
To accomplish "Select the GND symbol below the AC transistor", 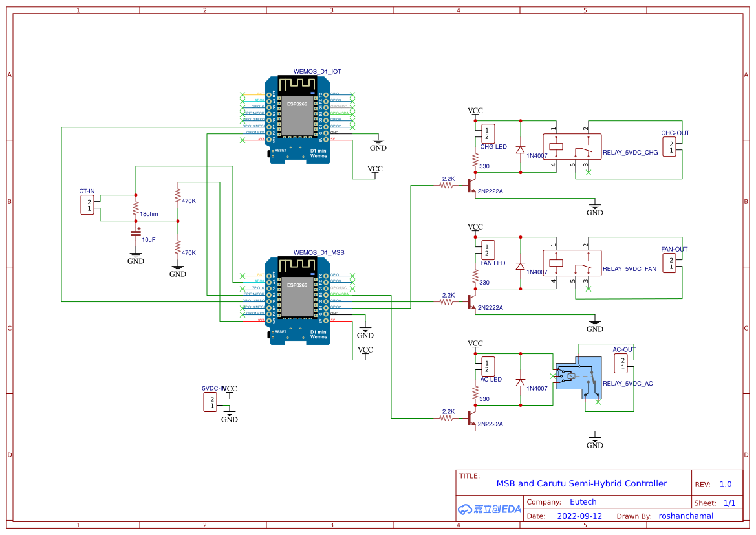I will (x=594, y=441).
